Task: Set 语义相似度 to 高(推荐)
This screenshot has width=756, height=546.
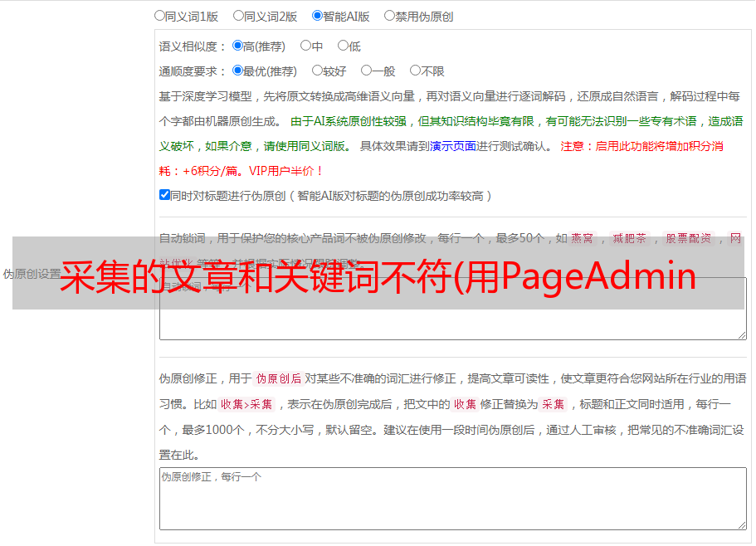Action: tap(237, 46)
